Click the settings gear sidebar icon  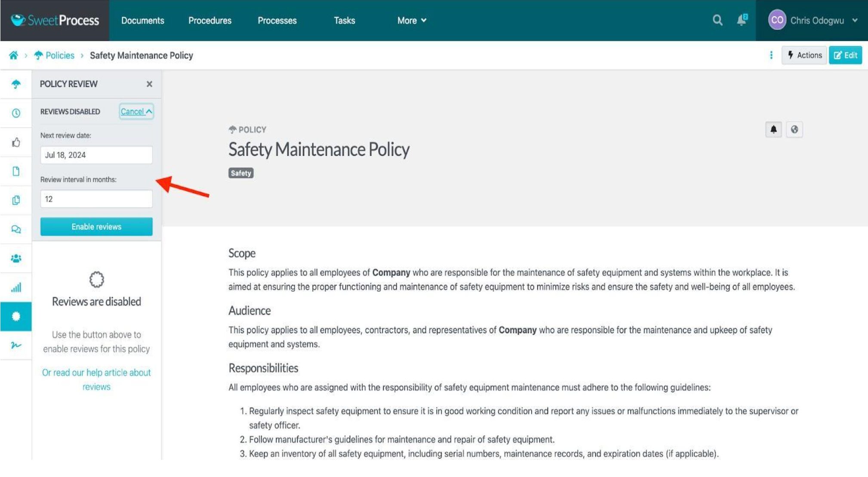click(15, 316)
